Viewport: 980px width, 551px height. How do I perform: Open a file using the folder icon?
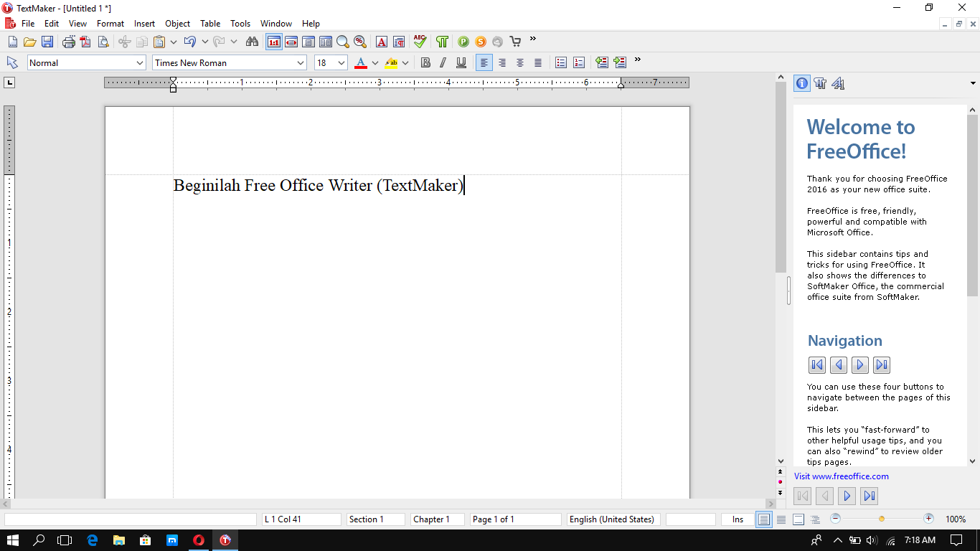click(29, 42)
